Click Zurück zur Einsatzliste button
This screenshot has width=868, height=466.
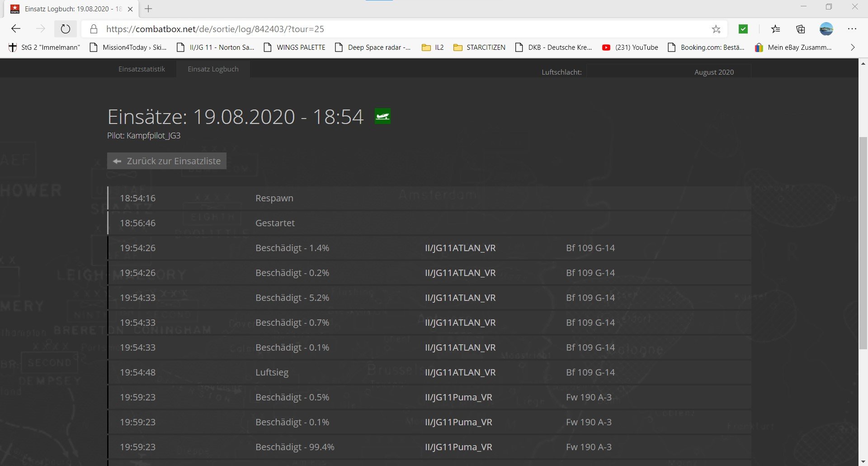(167, 161)
